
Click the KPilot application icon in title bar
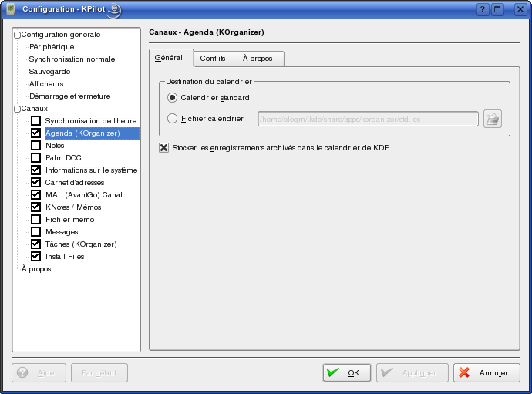[x=11, y=9]
